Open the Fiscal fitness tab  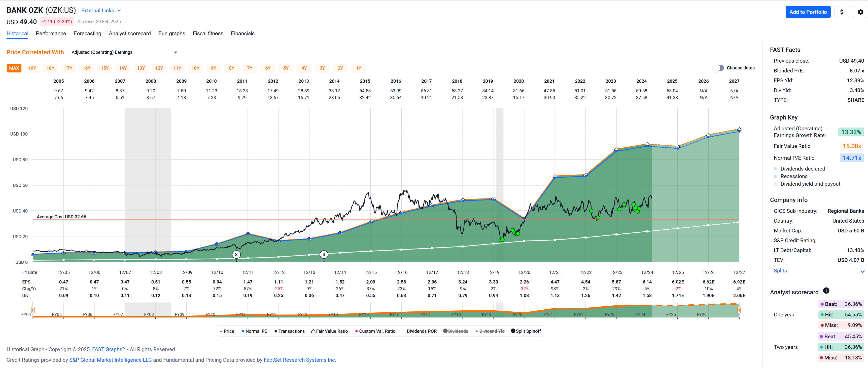[208, 33]
